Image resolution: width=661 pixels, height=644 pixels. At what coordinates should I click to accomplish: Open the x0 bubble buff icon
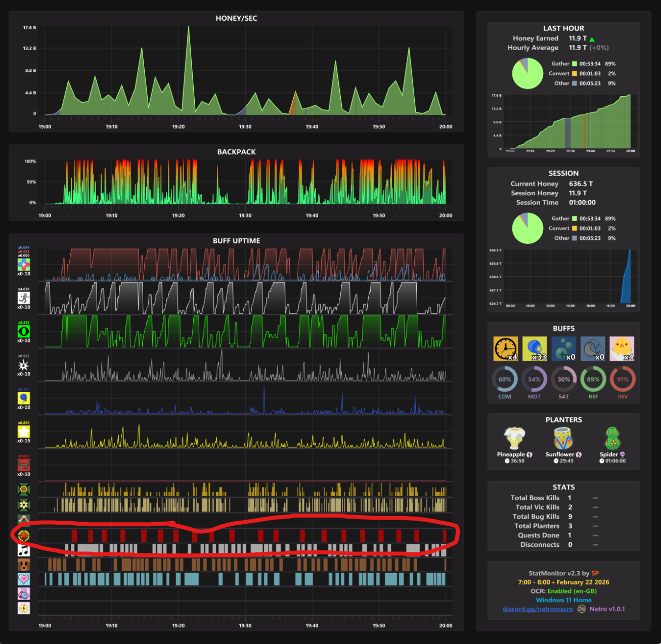563,349
